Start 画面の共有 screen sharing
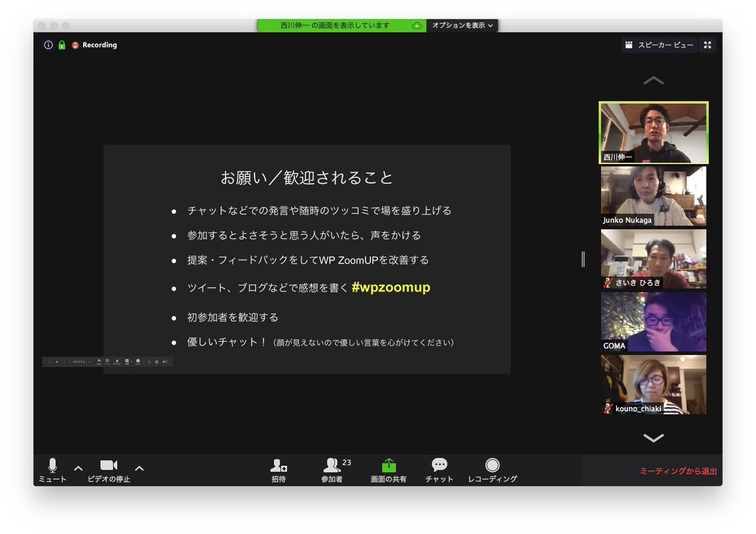756x534 pixels. (389, 470)
